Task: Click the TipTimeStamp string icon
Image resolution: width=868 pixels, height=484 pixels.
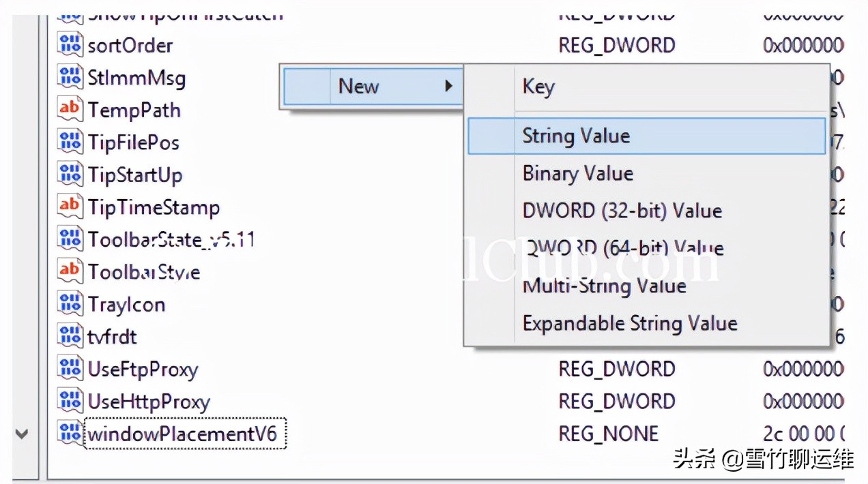Action: tap(70, 207)
